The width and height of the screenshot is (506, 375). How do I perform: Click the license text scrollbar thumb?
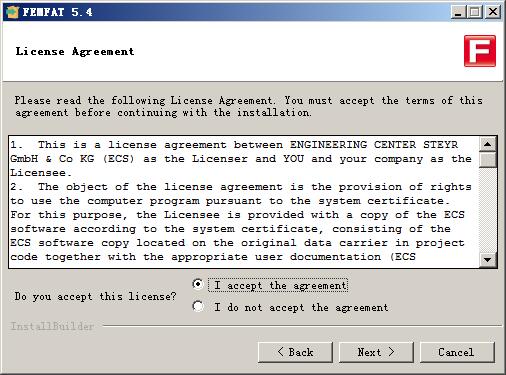click(x=488, y=160)
